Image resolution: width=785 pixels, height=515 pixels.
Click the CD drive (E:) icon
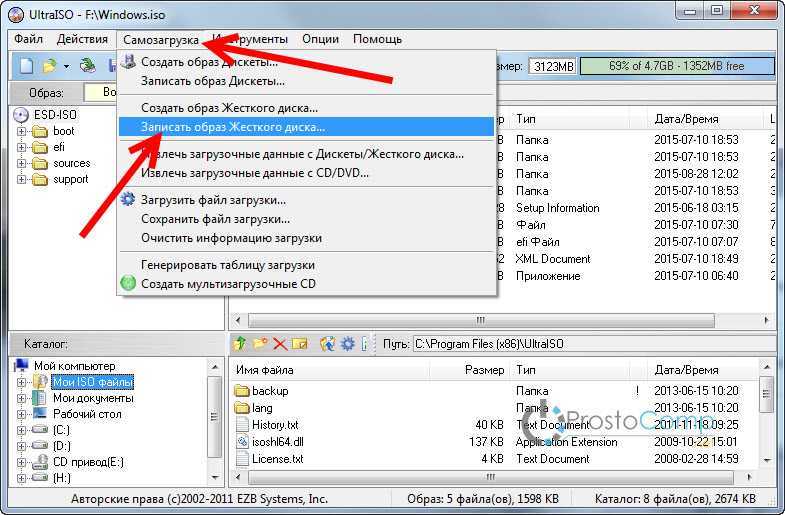(40, 462)
